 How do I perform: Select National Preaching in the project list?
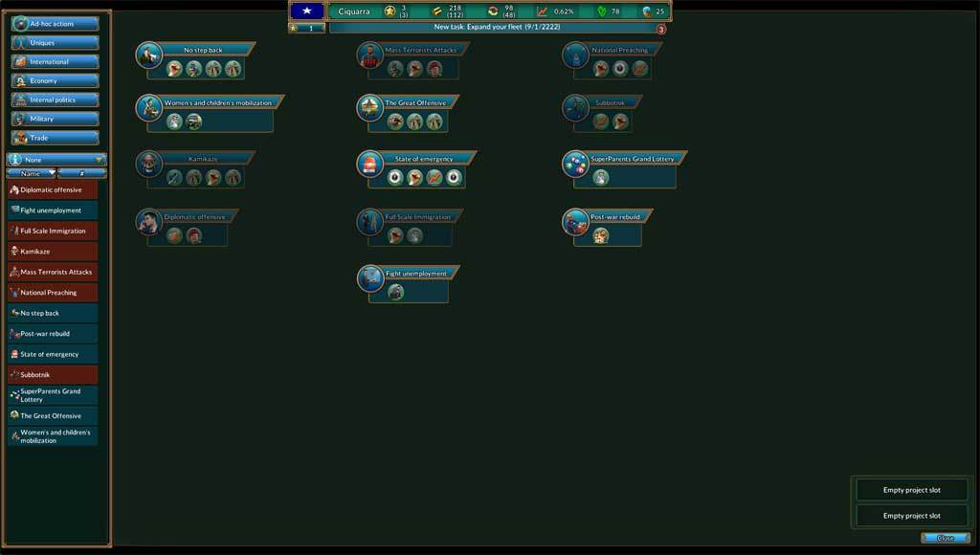click(53, 293)
